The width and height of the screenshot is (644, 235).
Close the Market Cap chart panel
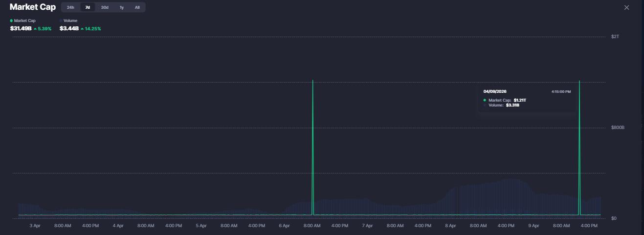[x=627, y=7]
